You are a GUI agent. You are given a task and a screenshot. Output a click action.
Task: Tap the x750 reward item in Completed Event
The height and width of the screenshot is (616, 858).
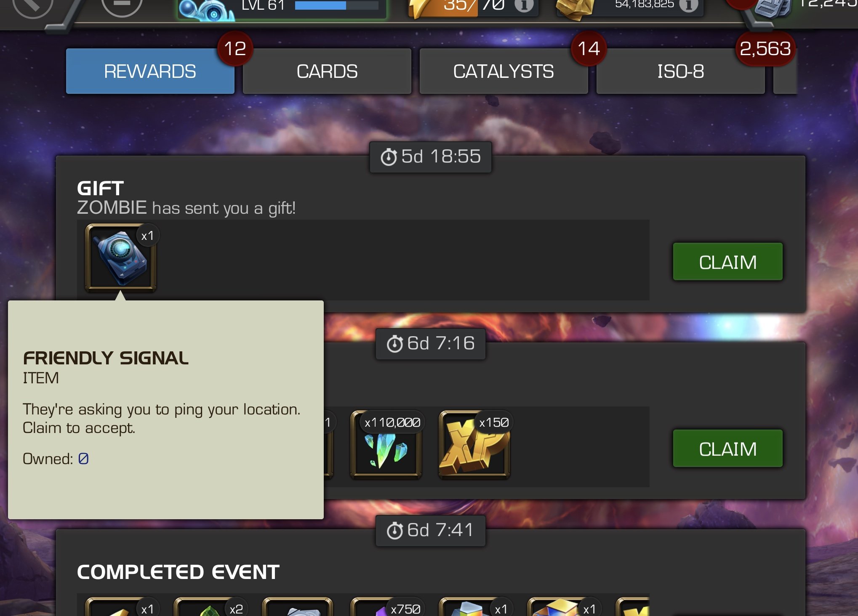point(386,607)
